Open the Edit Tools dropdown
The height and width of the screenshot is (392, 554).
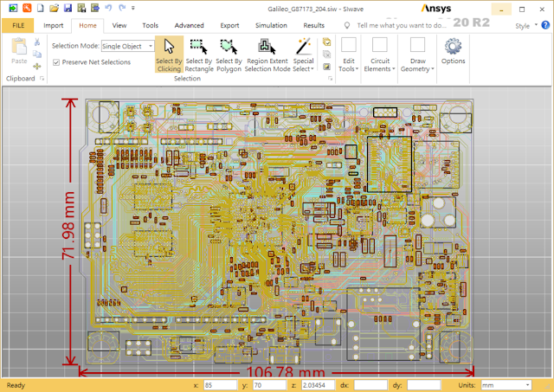(x=348, y=55)
